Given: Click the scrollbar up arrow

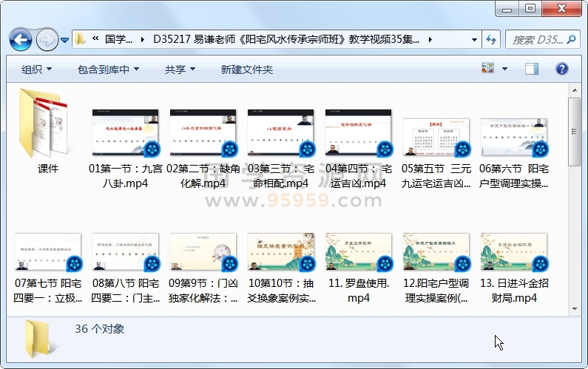Looking at the screenshot, I should (x=575, y=90).
